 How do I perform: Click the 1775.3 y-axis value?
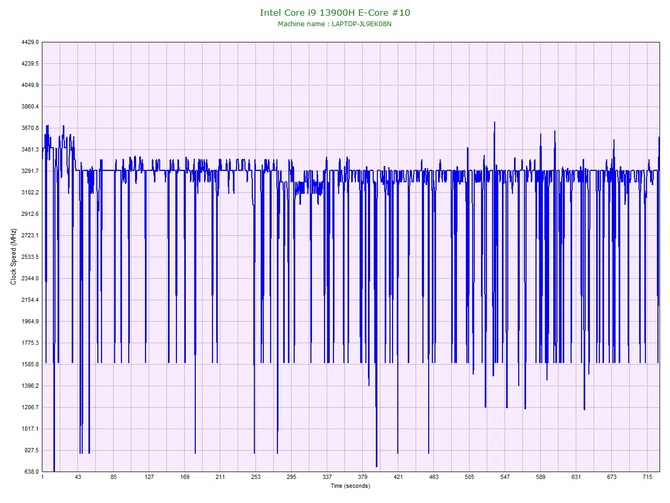point(30,343)
